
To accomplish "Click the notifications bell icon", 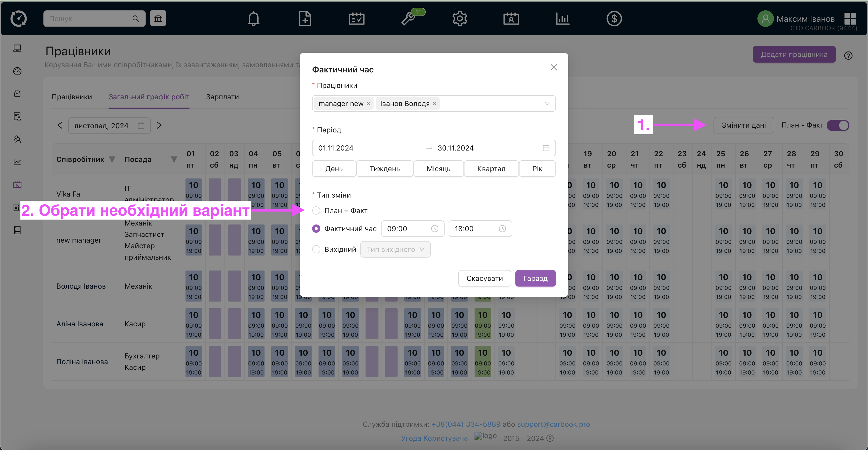I will tap(253, 19).
